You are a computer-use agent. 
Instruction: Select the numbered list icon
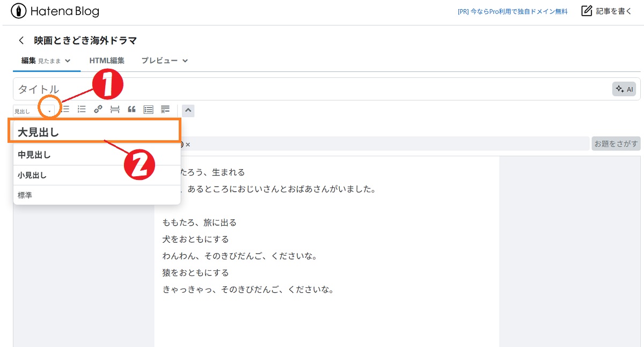[x=81, y=109]
